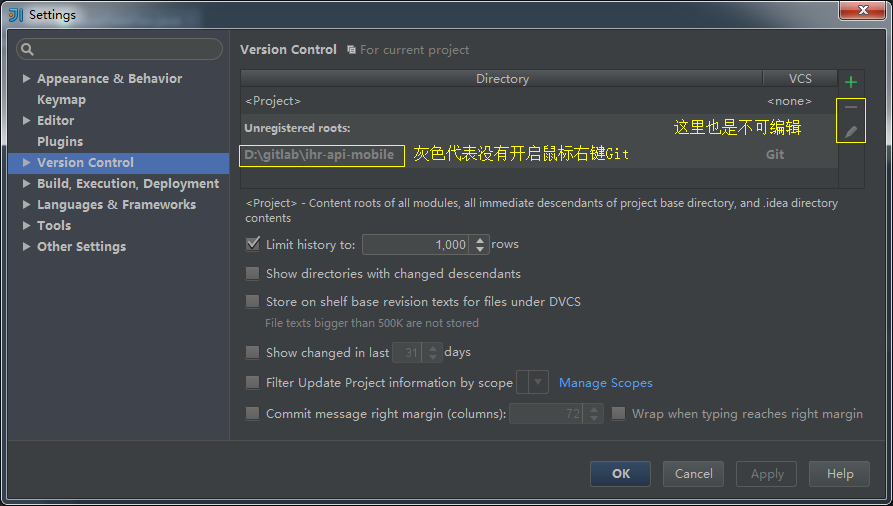893x506 pixels.
Task: Open the scope filter dropdown
Action: pos(532,382)
